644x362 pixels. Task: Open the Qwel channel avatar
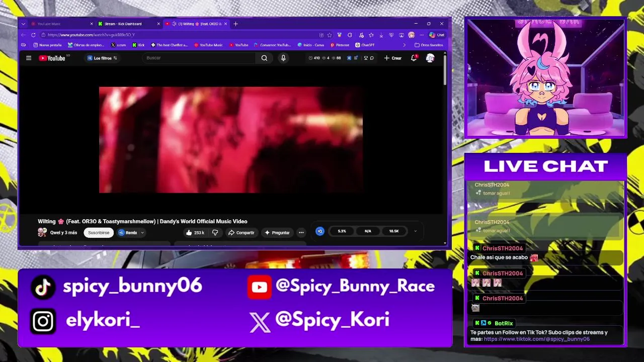42,233
